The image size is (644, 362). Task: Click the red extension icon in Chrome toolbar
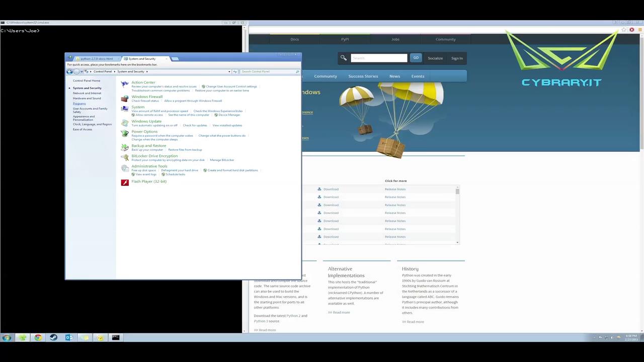[x=632, y=30]
